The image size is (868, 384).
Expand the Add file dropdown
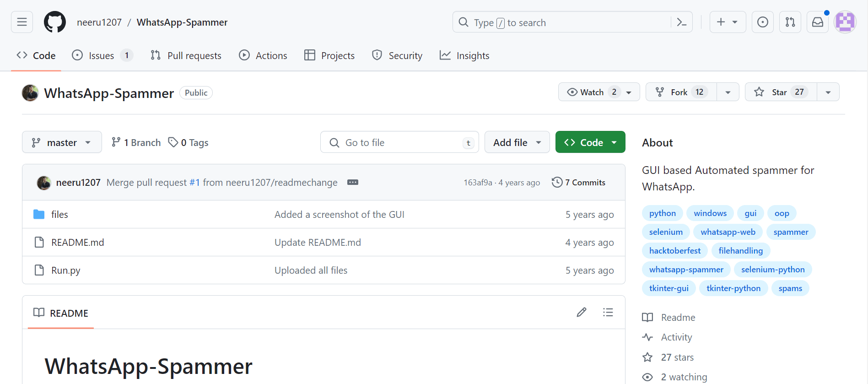pyautogui.click(x=517, y=142)
